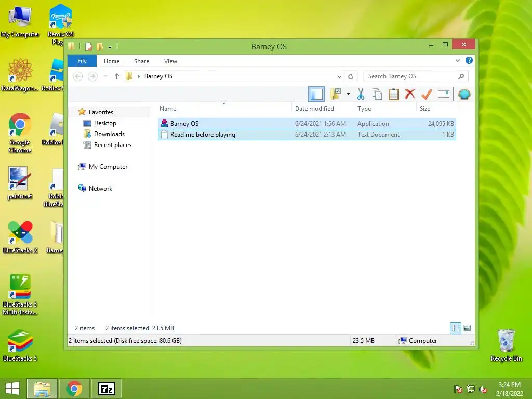Click the network tray icon
532x399 pixels.
pyautogui.click(x=471, y=389)
